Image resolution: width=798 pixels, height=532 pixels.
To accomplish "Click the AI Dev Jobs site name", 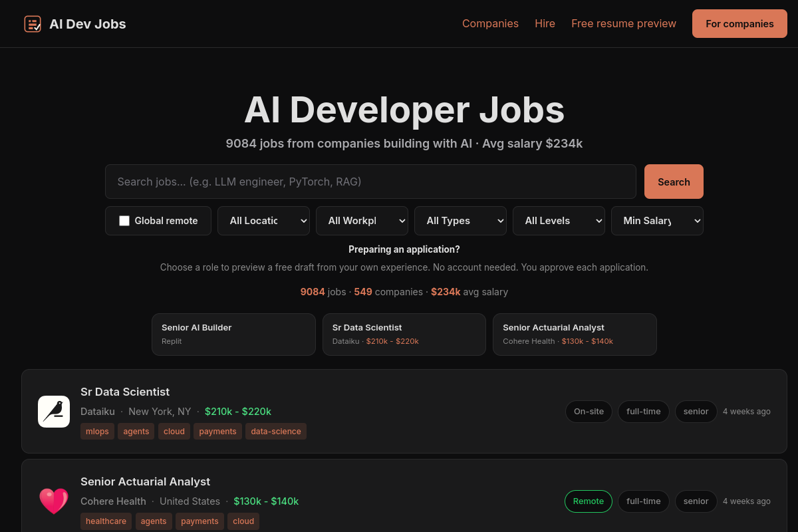I will point(87,24).
